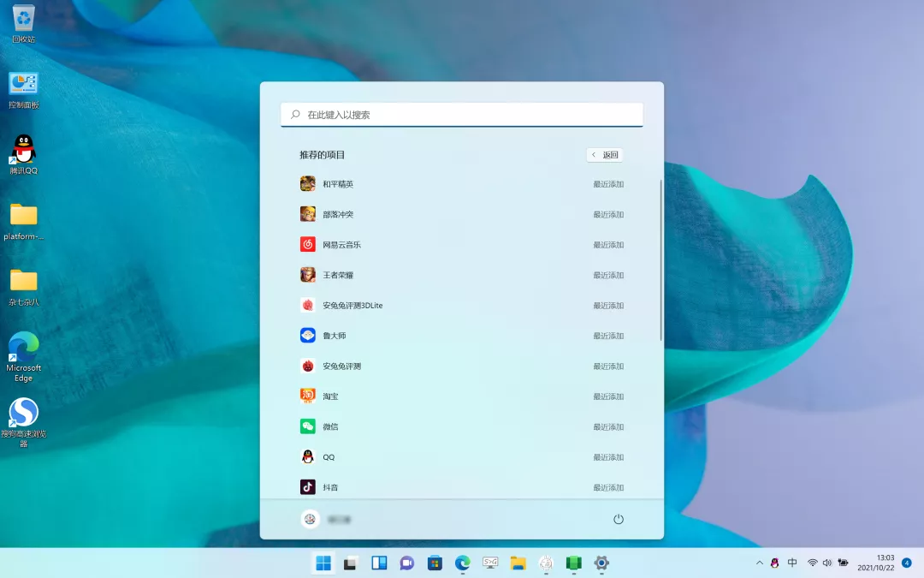The image size is (924, 578).
Task: Show hidden tray icons chevron
Action: click(x=760, y=563)
